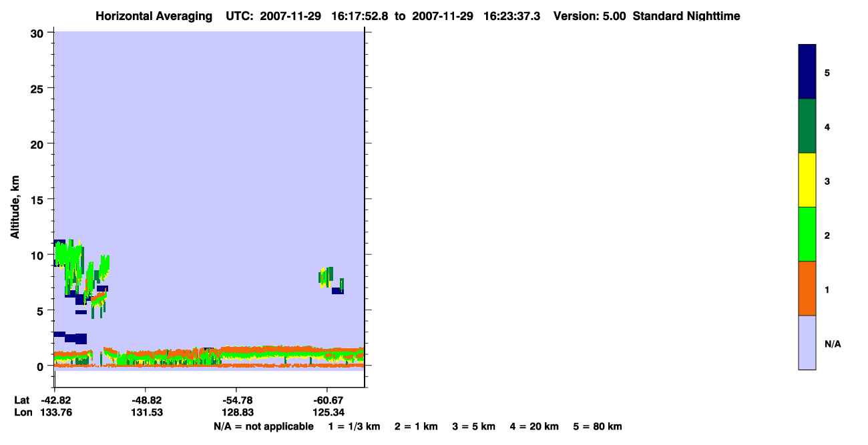868x445 pixels.
Task: Click the 'Lat' row label
Action: coord(22,400)
